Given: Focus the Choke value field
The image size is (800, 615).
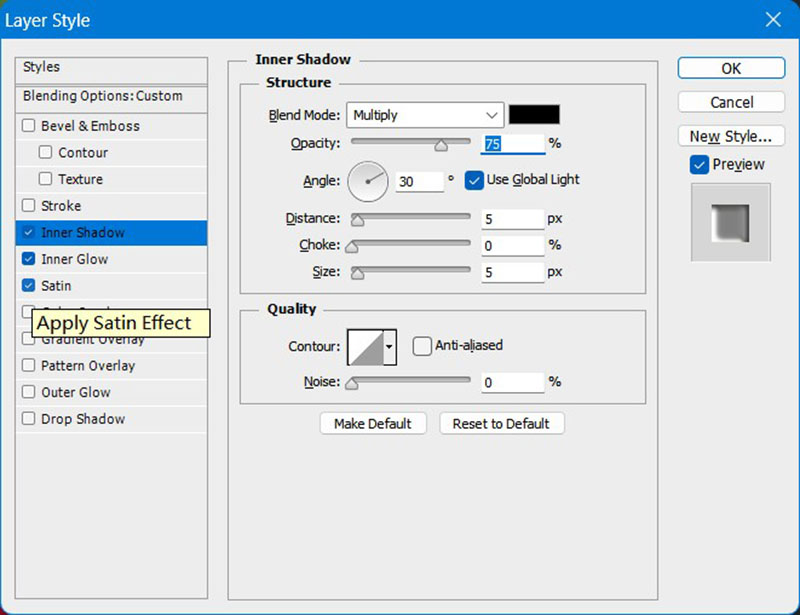Looking at the screenshot, I should [x=513, y=245].
